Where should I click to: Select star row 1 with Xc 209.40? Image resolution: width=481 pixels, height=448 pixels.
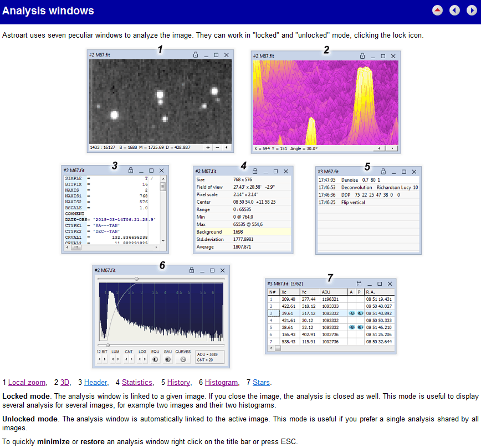[331, 299]
